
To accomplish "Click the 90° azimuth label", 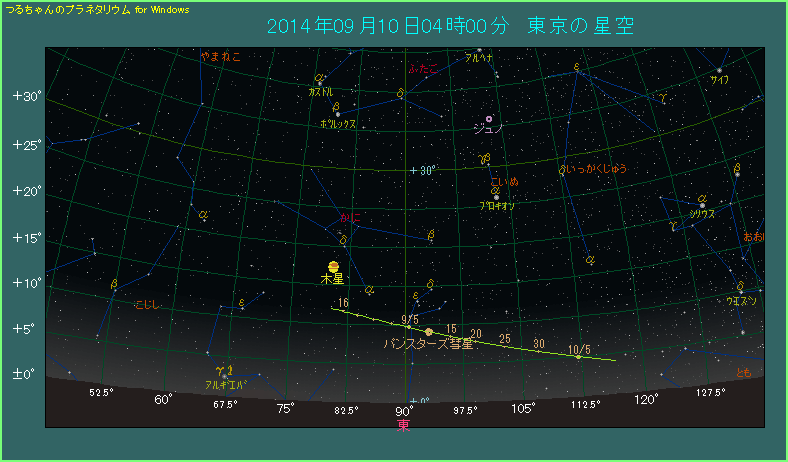I will click(404, 411).
